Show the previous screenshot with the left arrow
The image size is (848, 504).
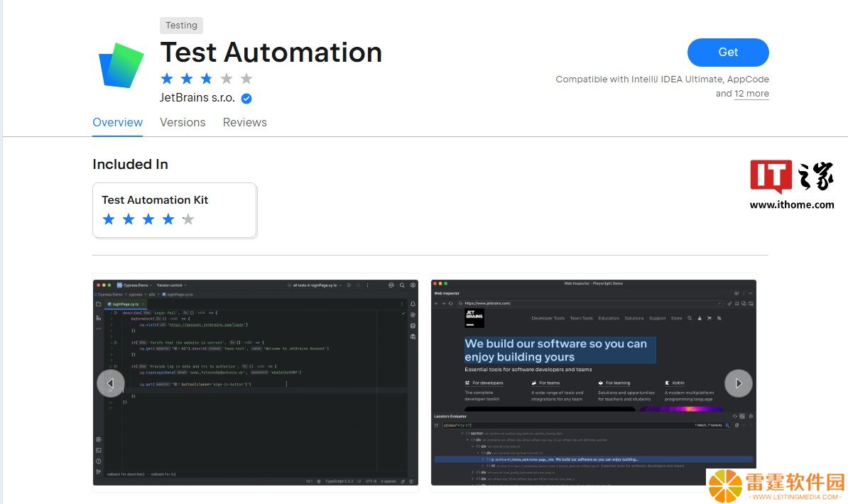110,383
